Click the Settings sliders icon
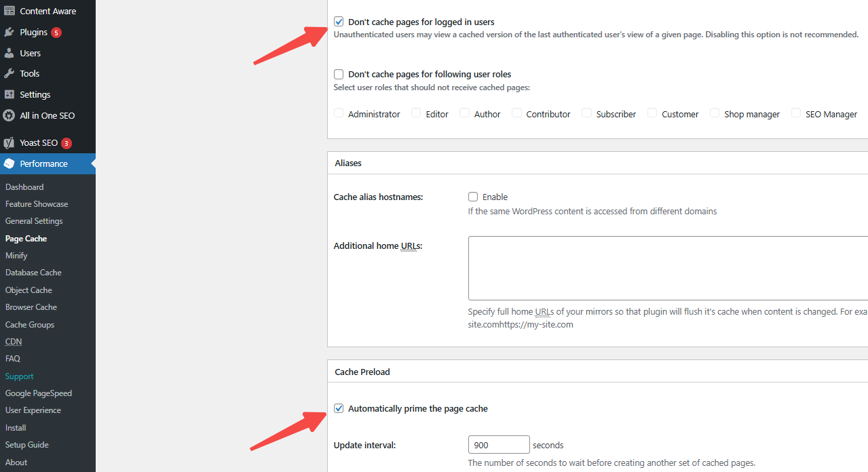This screenshot has width=868, height=472. [9, 94]
